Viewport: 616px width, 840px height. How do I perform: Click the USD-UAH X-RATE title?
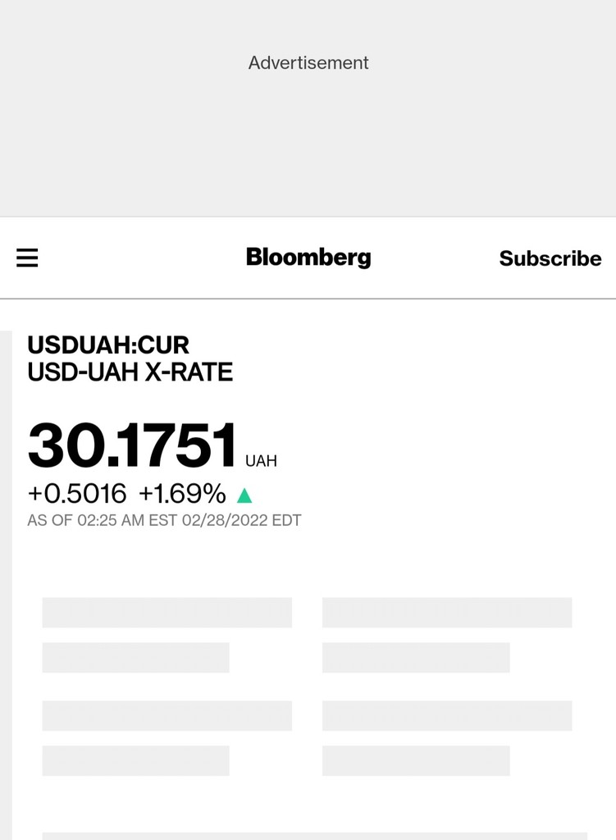tap(130, 372)
